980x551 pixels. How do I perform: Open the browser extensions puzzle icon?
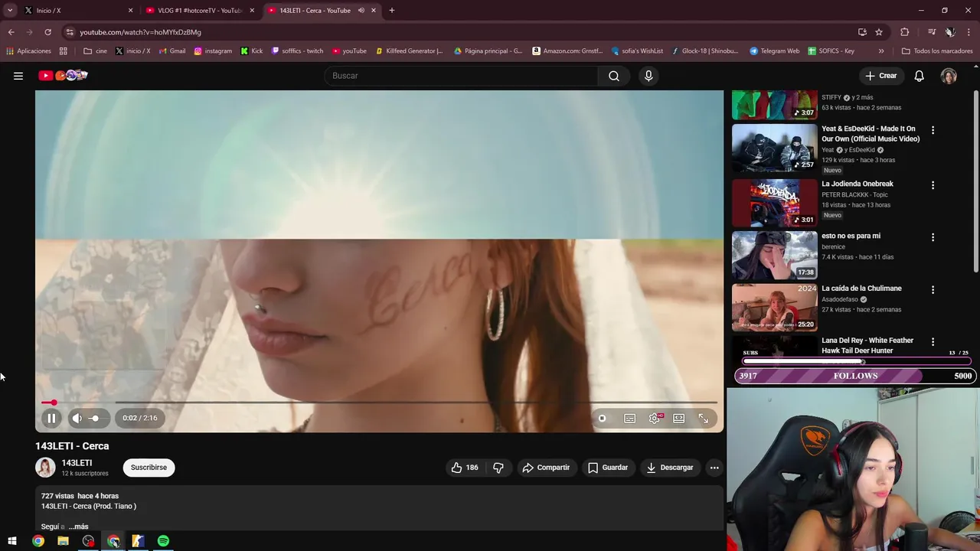905,32
